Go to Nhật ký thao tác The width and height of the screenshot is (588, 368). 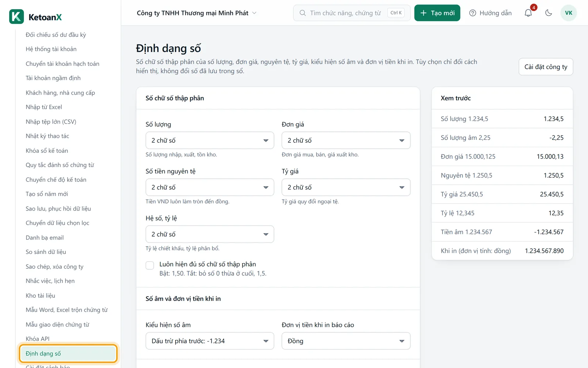point(47,136)
